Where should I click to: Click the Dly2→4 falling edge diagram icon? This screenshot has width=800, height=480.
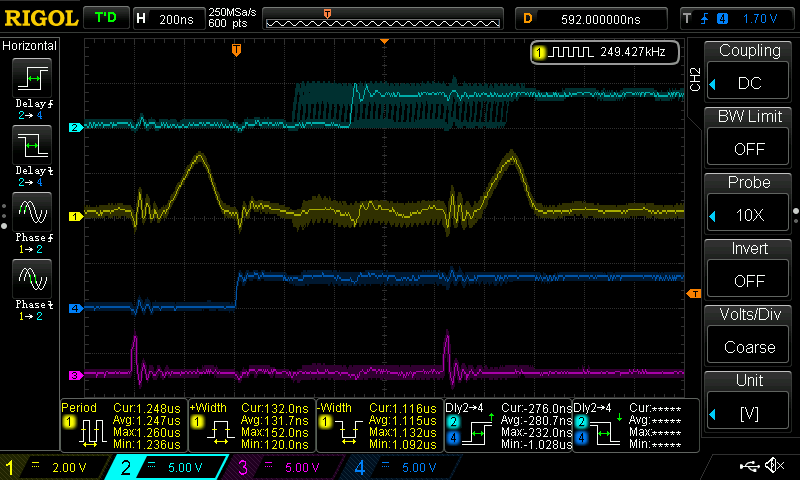[x=606, y=430]
